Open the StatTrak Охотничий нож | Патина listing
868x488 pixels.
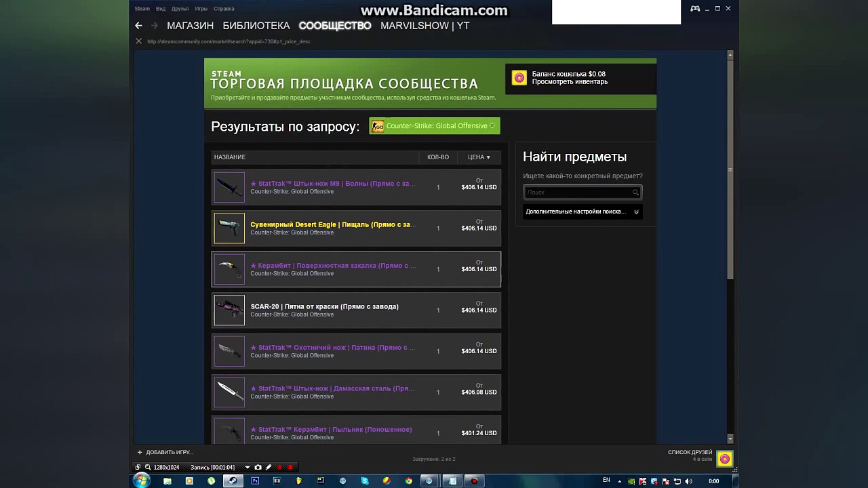[356, 351]
